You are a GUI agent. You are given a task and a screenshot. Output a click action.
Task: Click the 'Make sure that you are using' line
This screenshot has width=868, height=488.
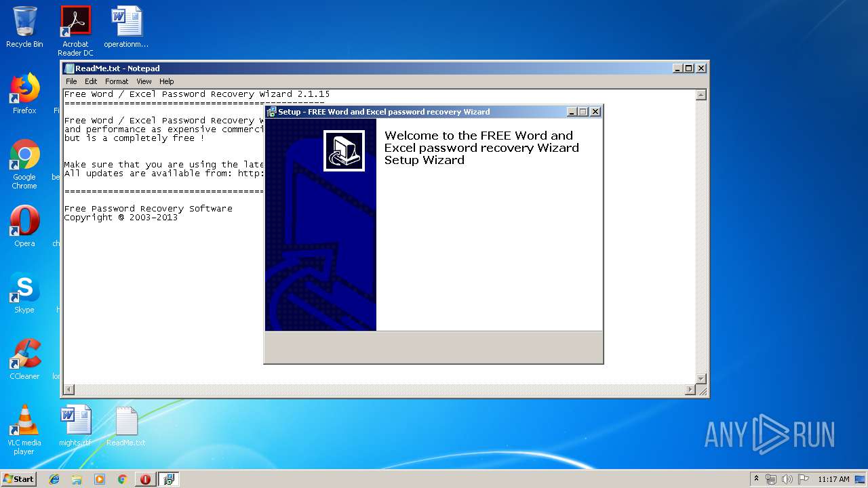pyautogui.click(x=164, y=165)
